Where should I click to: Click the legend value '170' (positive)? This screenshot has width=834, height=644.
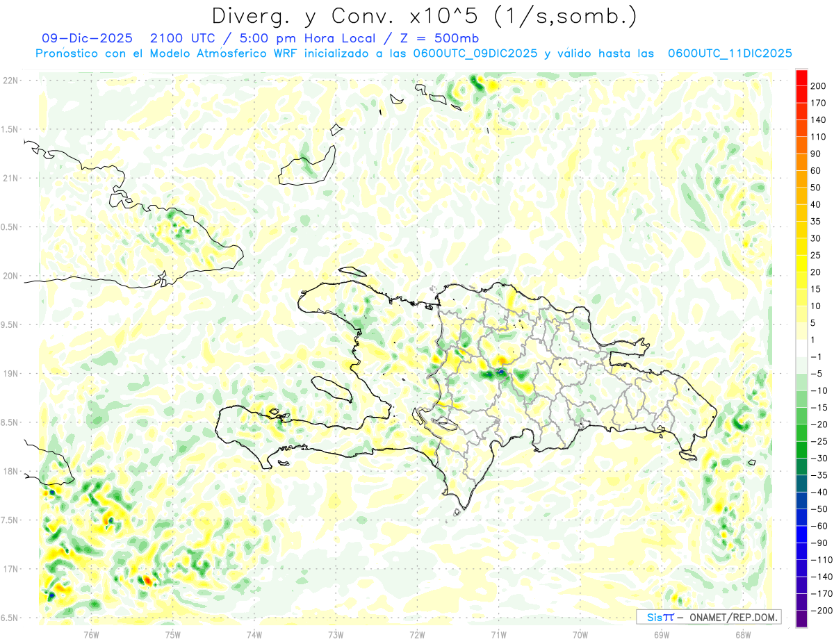tap(819, 103)
